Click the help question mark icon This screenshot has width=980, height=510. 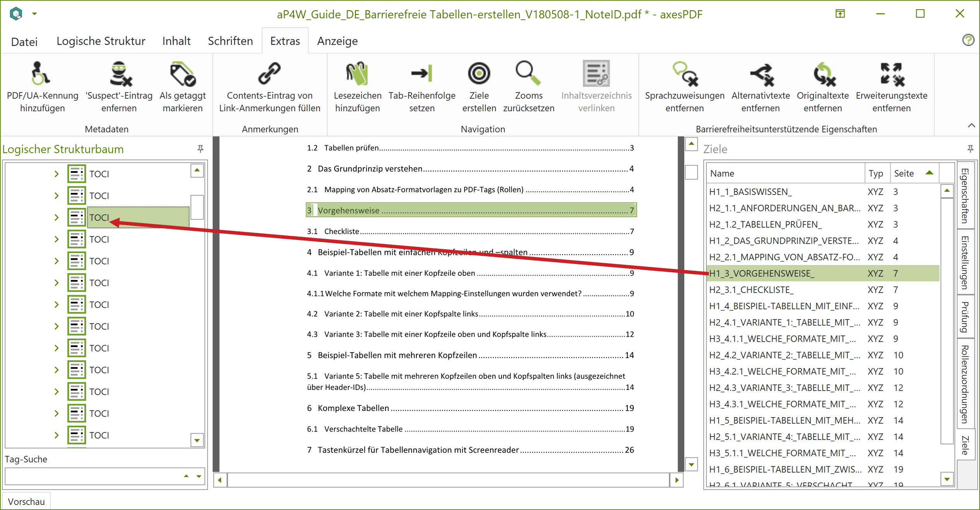point(968,40)
